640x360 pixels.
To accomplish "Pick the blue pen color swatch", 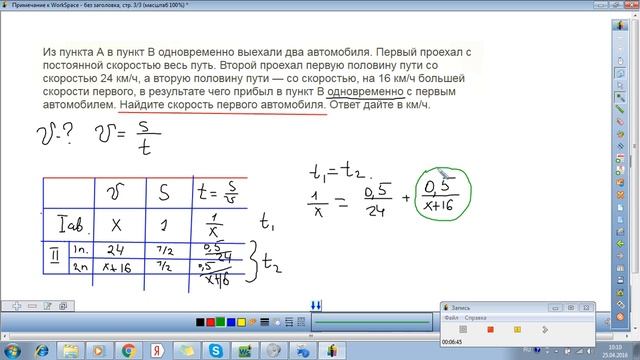I will tap(231, 322).
